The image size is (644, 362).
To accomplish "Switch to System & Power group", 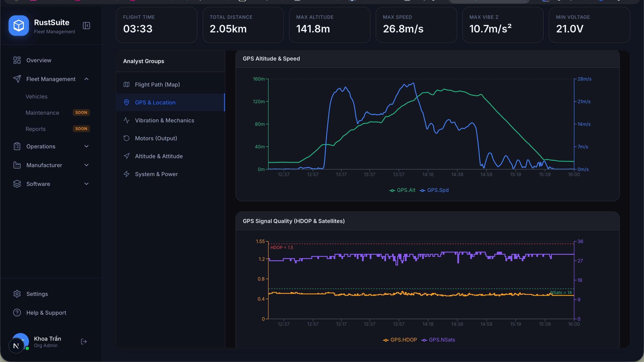I will [x=171, y=174].
